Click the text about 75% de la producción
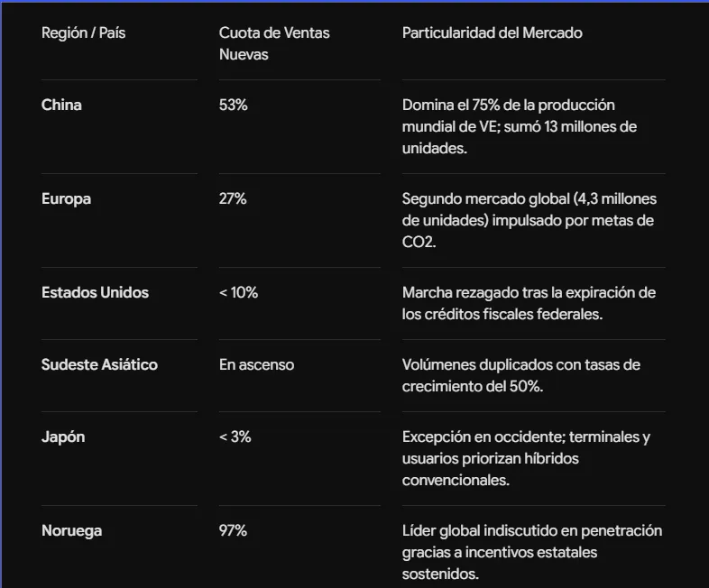This screenshot has height=588, width=709. (x=519, y=126)
